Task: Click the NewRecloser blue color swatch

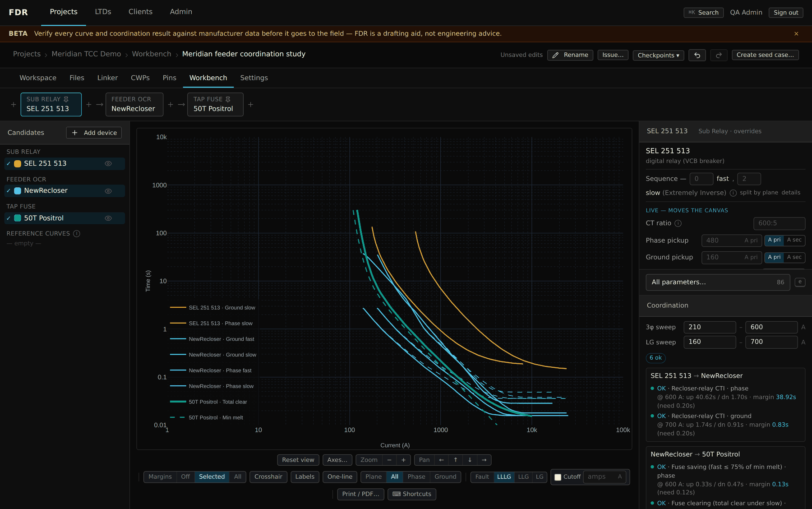Action: pyautogui.click(x=18, y=191)
